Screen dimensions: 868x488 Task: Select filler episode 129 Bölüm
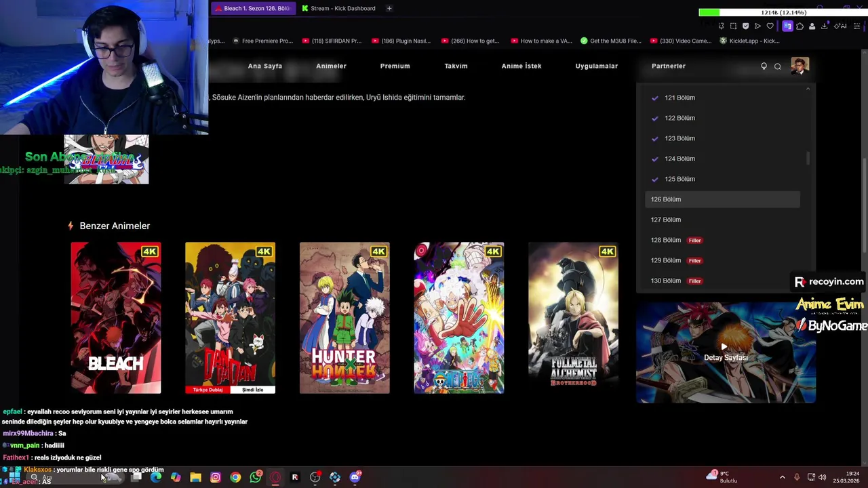pyautogui.click(x=723, y=260)
